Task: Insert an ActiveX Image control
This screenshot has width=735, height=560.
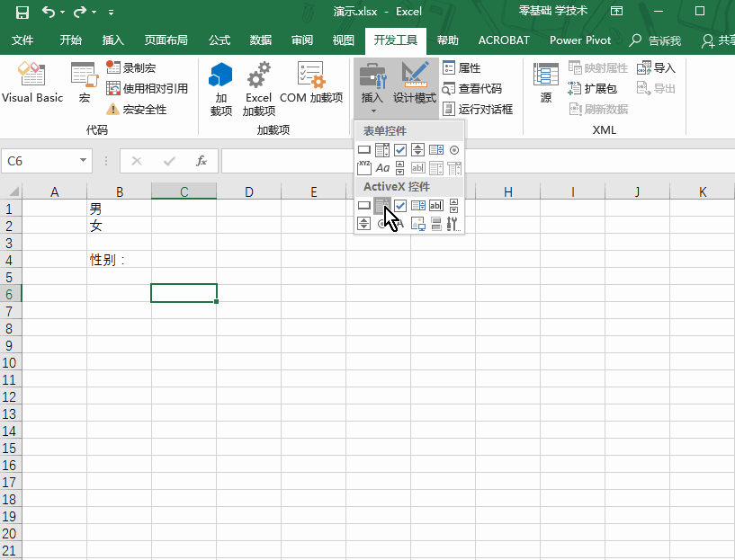Action: coord(417,223)
